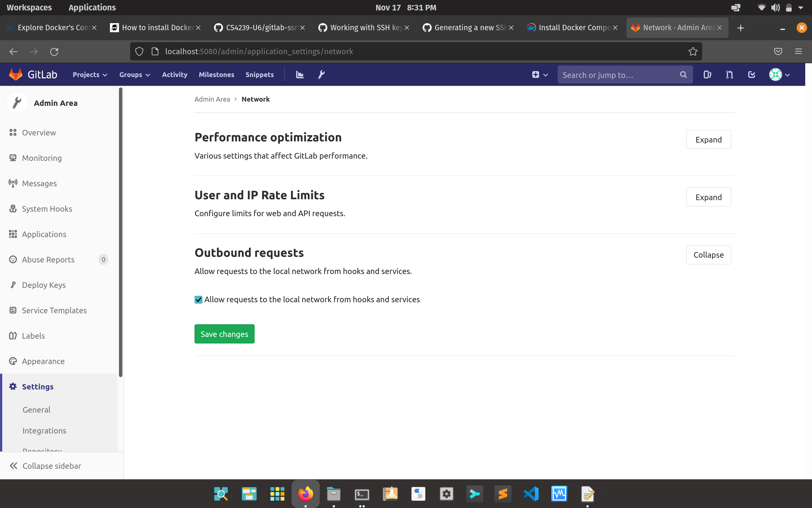
Task: Open the instance statistics chart icon
Action: click(300, 75)
